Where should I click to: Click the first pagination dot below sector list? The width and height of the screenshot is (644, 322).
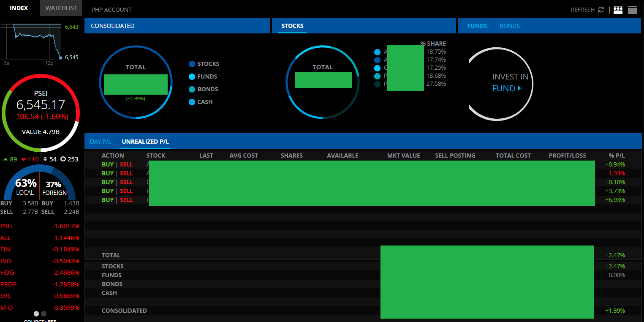[36, 314]
